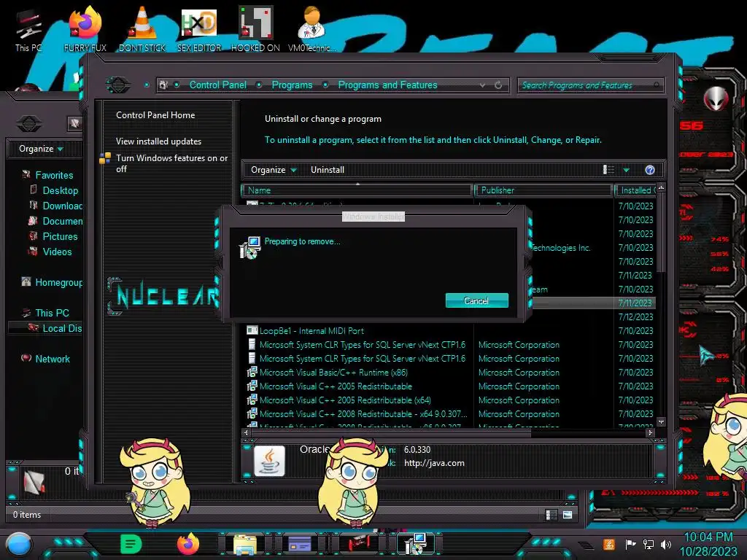Click the taskbar clock showing 10:04 PM

coord(708,544)
